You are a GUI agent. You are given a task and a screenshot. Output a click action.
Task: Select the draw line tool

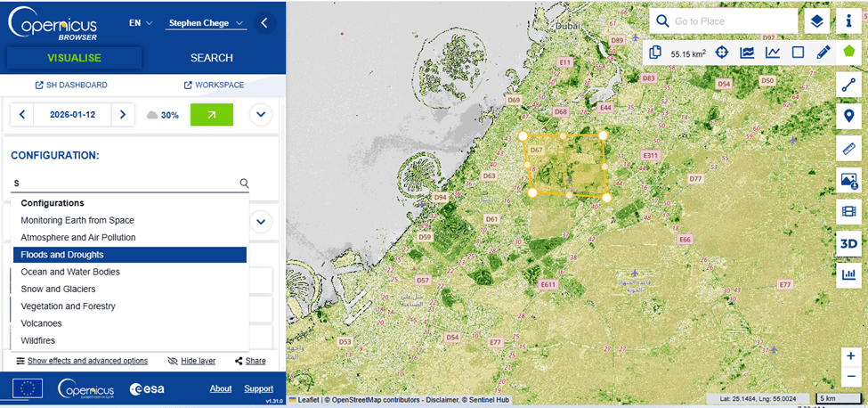(848, 85)
